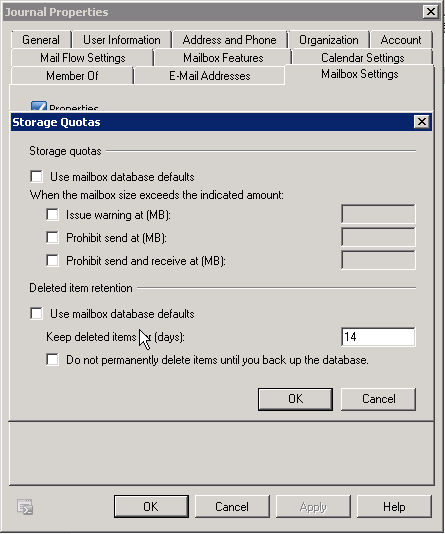Open the Address and Phone tab
Image resolution: width=445 pixels, height=534 pixels.
coord(229,40)
